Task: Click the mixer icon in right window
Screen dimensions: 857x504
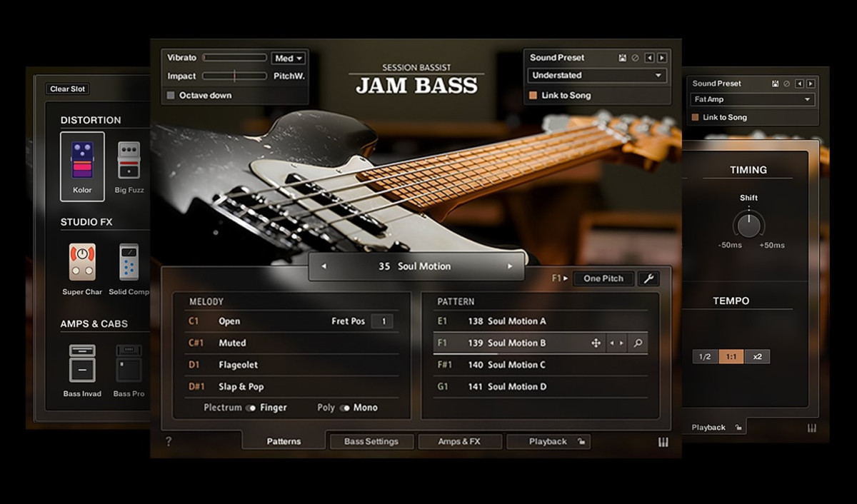Action: (x=812, y=428)
